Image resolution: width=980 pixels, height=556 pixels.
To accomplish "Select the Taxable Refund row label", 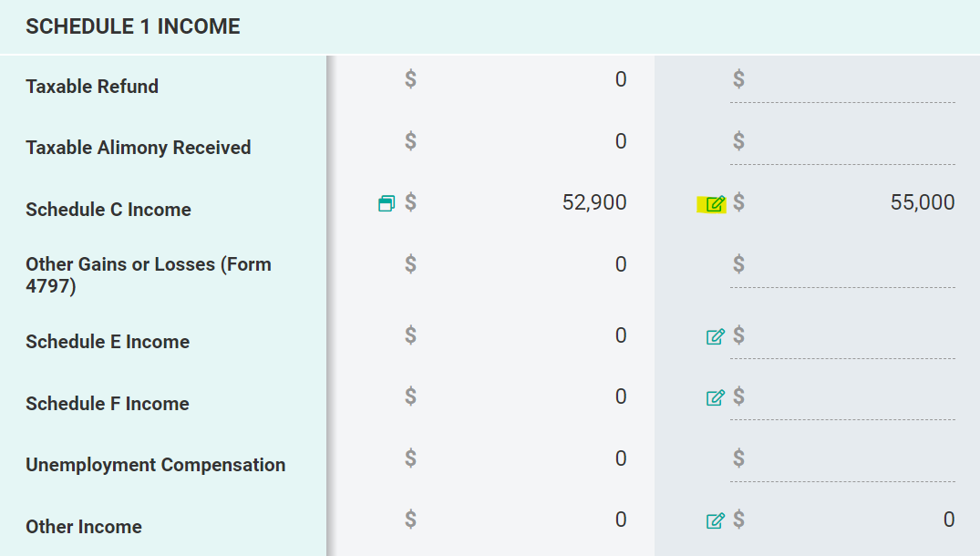I will tap(93, 87).
